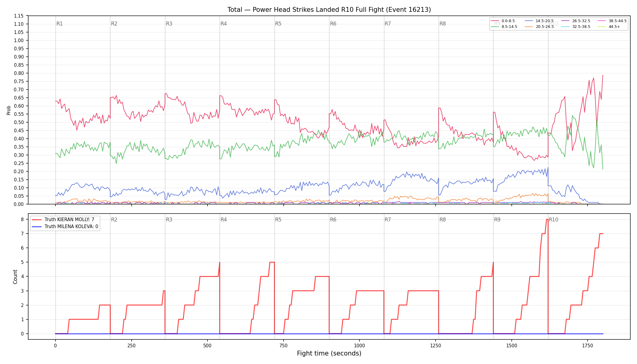This screenshot has width=637, height=364.
Task: Click the 'Prob' y-axis label
Action: (x=8, y=110)
